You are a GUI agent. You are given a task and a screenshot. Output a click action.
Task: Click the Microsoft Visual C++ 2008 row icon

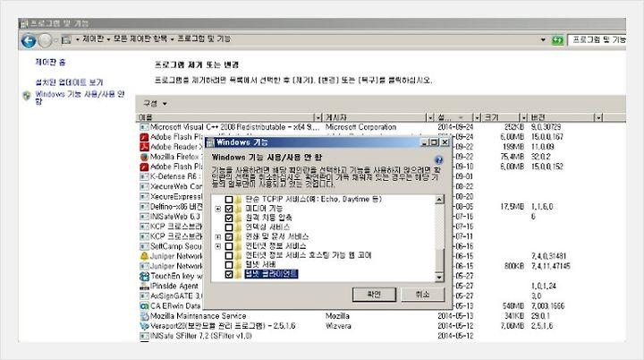pos(144,127)
